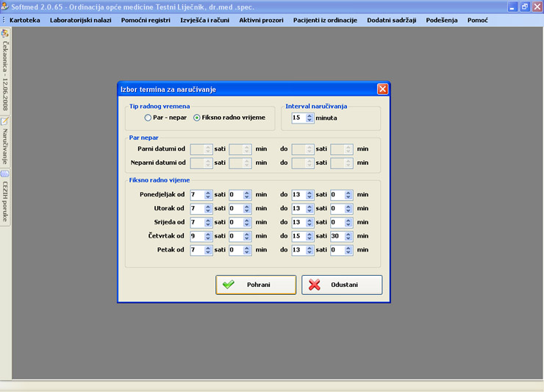Click the red X icon on Odustani
The image size is (544, 392).
(315, 285)
